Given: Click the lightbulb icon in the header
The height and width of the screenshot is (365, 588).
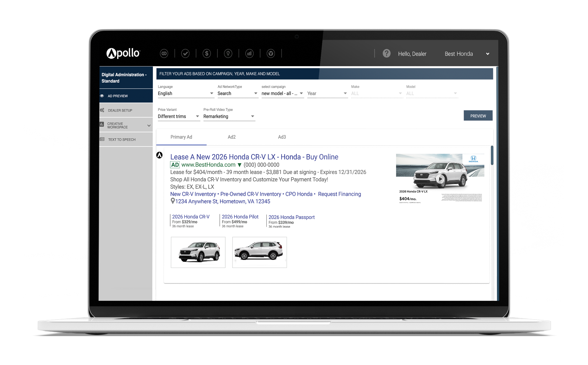Looking at the screenshot, I should [228, 53].
